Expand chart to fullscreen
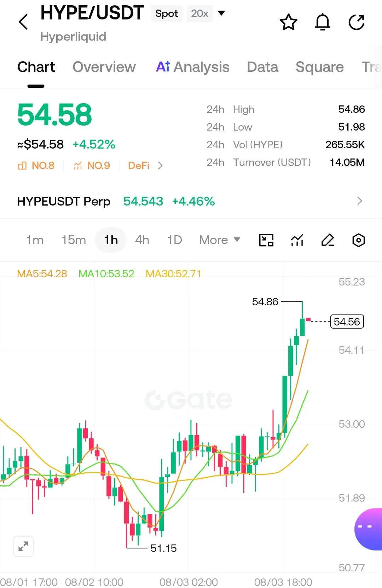 pos(23,546)
